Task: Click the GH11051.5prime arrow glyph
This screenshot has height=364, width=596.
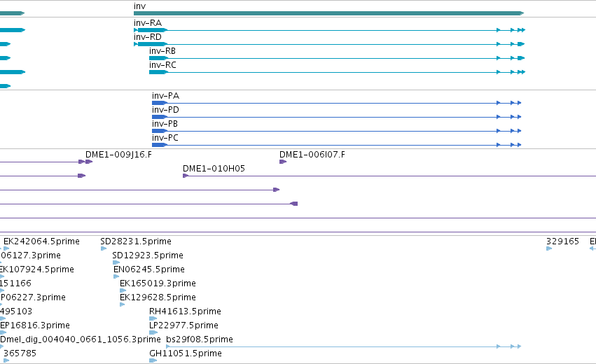Action: coord(153,360)
